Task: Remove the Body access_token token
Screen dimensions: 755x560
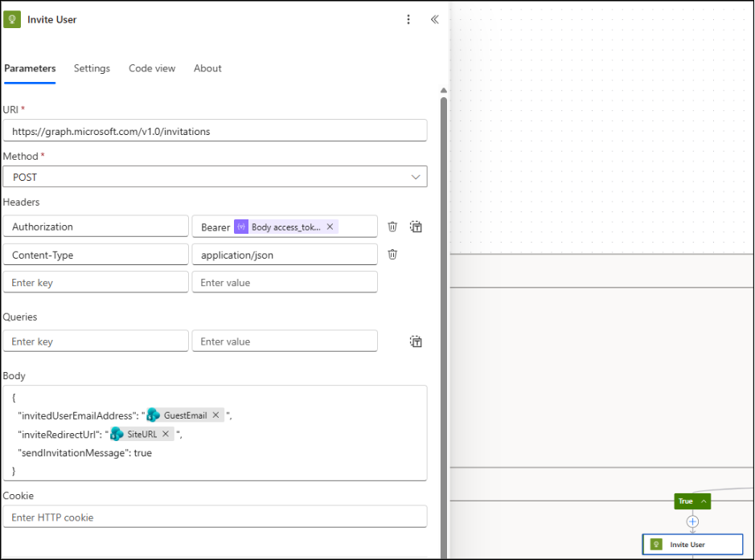Action: pos(330,227)
